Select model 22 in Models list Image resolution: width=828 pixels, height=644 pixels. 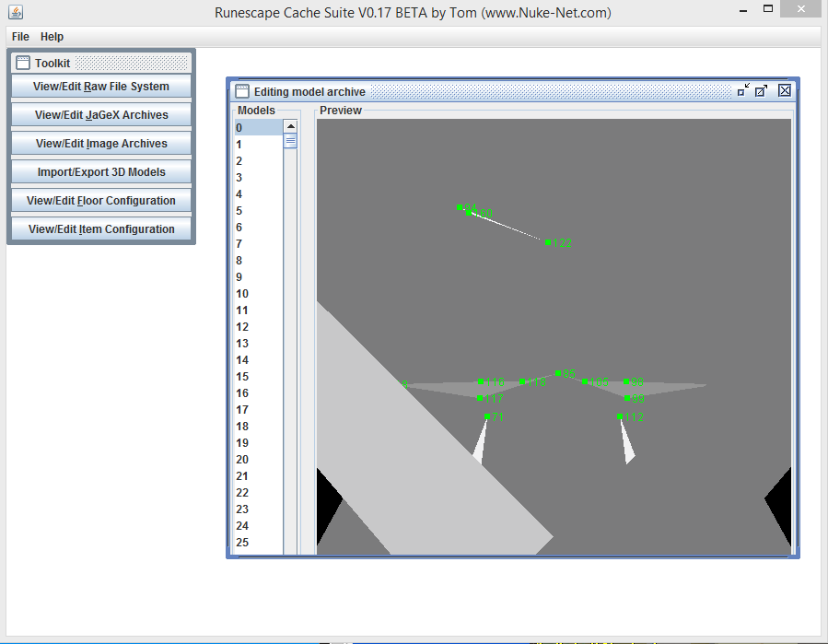(259, 492)
